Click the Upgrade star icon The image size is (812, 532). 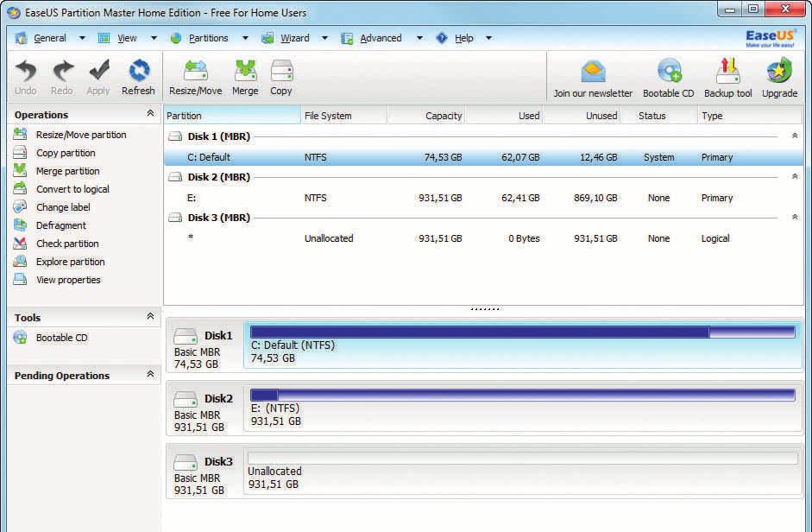(779, 71)
